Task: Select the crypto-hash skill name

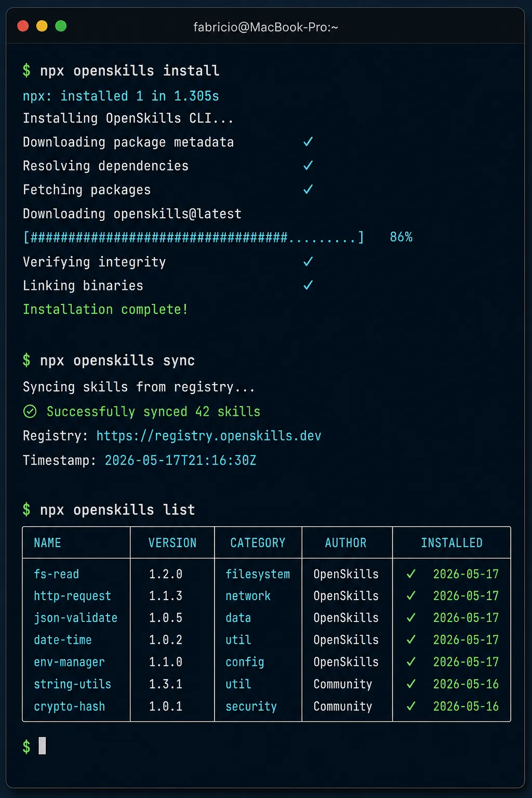Action: click(69, 707)
